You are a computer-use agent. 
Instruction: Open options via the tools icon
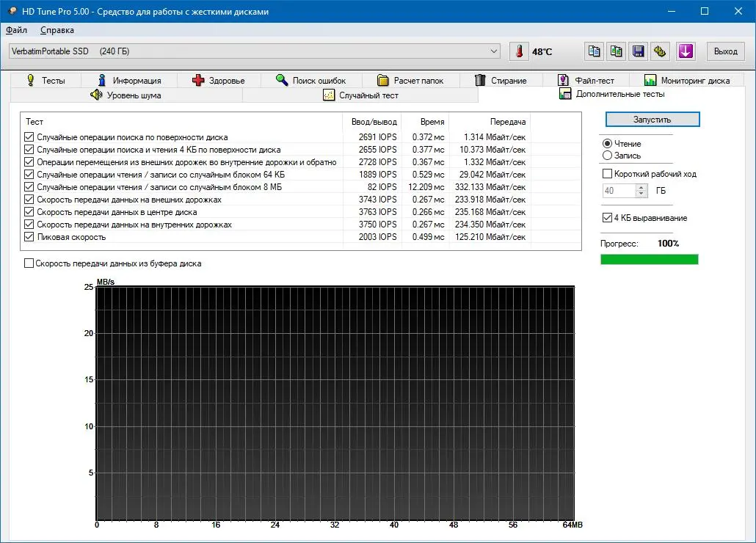pyautogui.click(x=660, y=51)
